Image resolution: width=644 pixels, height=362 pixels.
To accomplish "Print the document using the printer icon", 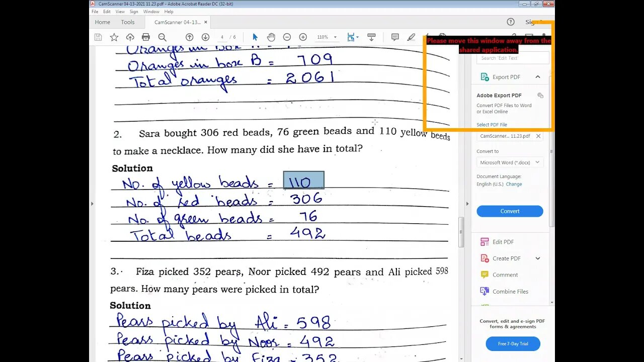I will [146, 37].
